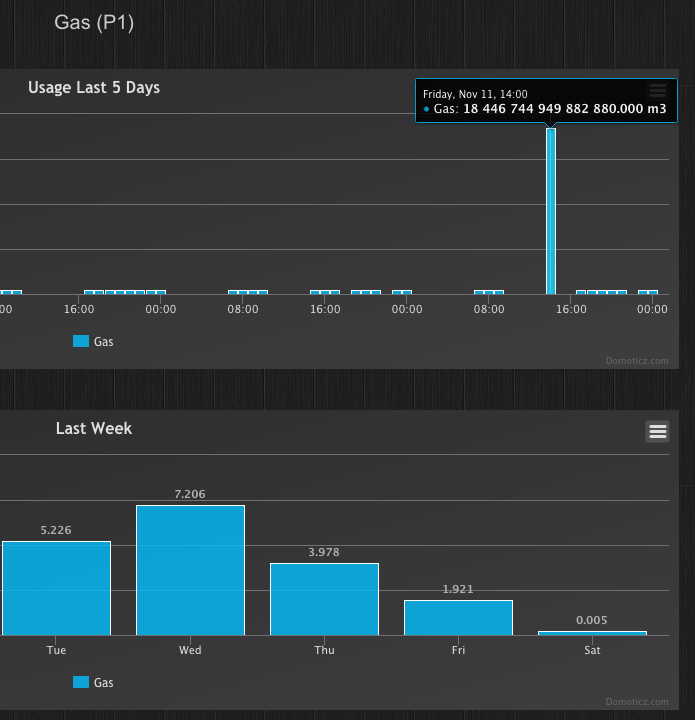
Task: Click the Tue axis label
Action: [x=56, y=650]
